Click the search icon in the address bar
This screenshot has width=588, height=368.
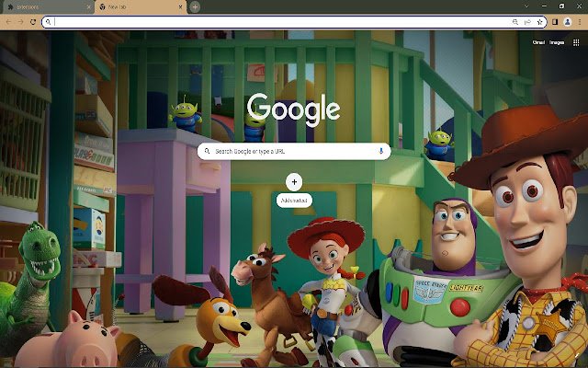point(48,22)
